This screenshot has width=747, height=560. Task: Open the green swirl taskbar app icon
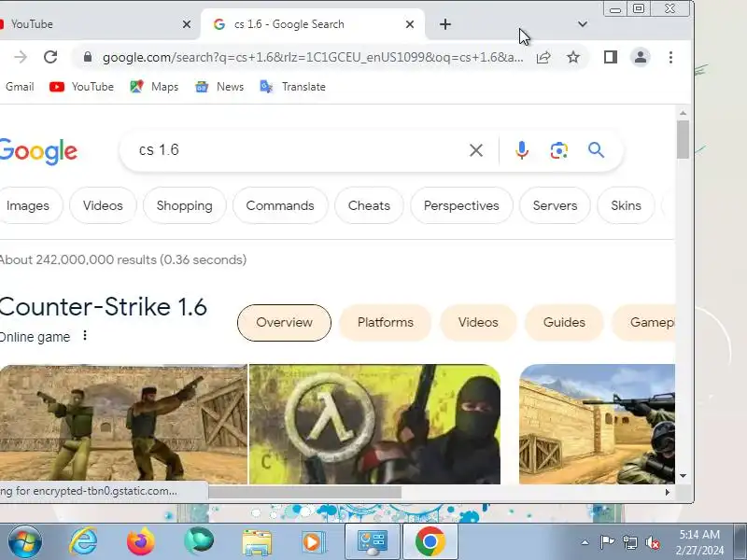[x=199, y=541]
